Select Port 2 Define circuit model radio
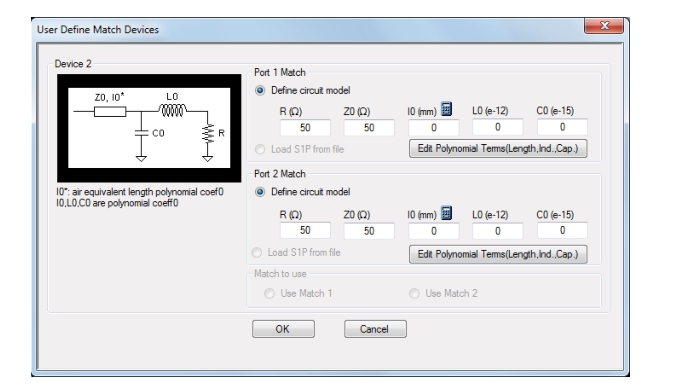 pyautogui.click(x=260, y=192)
